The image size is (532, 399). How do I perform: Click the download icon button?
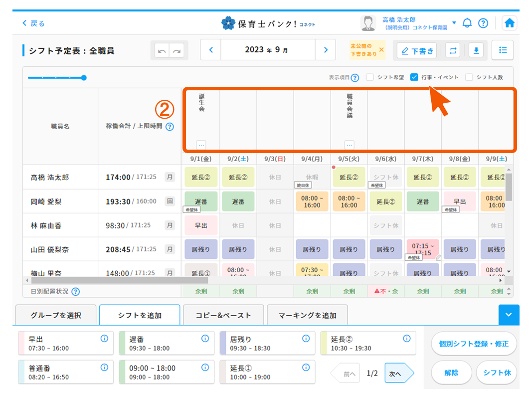point(476,50)
